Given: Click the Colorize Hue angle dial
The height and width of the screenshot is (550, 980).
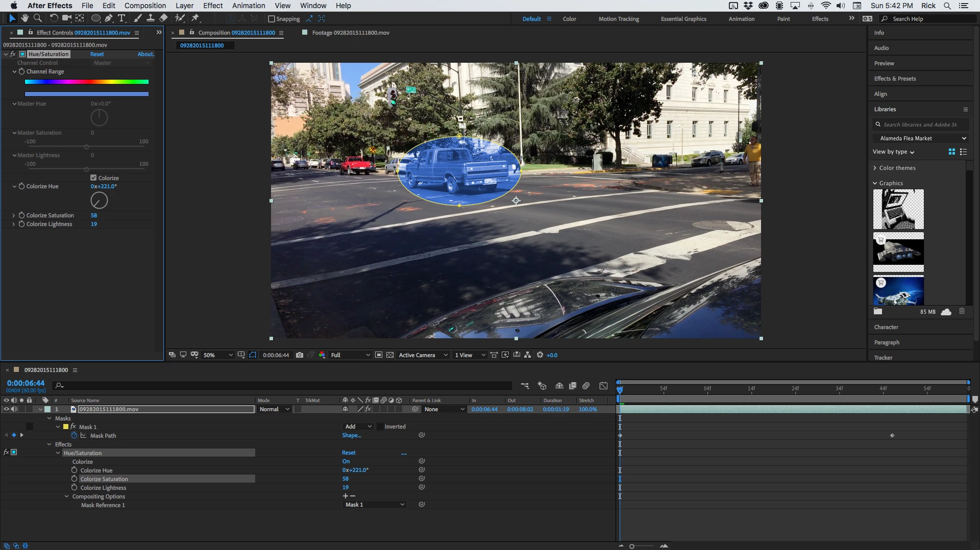Looking at the screenshot, I should point(99,201).
